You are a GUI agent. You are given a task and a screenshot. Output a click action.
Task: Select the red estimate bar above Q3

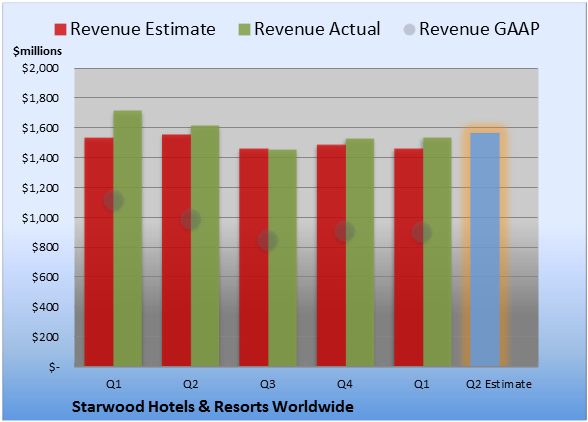(x=254, y=257)
